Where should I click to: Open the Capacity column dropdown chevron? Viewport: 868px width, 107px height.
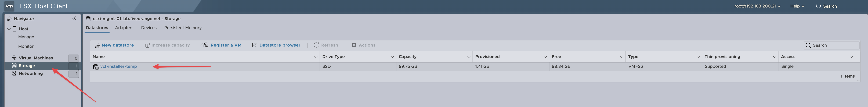click(469, 57)
